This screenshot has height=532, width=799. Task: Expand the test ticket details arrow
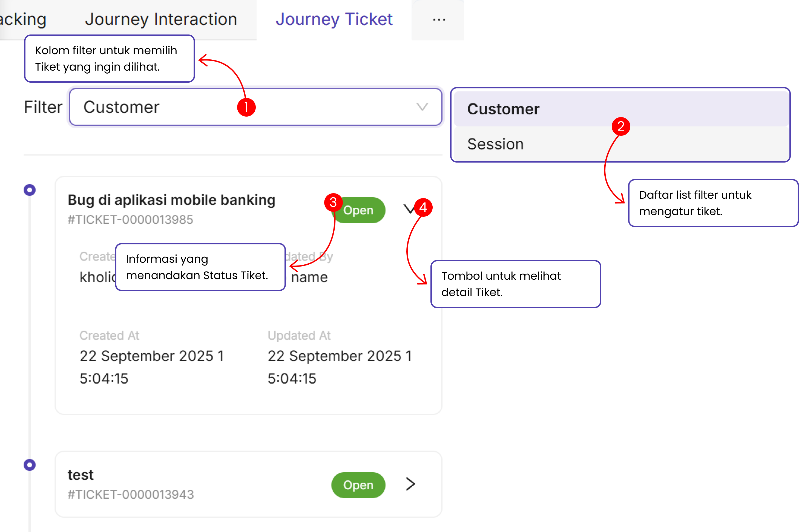point(410,484)
